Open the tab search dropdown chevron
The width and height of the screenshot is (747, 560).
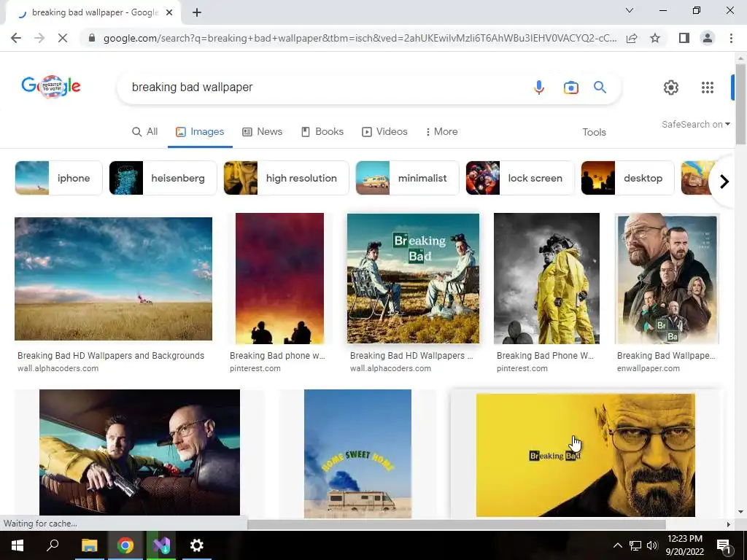pos(630,10)
